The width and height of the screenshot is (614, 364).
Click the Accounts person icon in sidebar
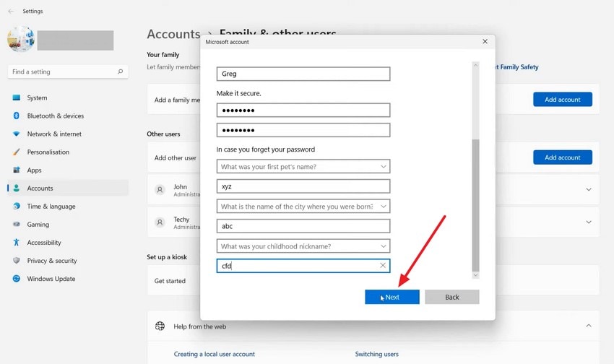(16, 188)
